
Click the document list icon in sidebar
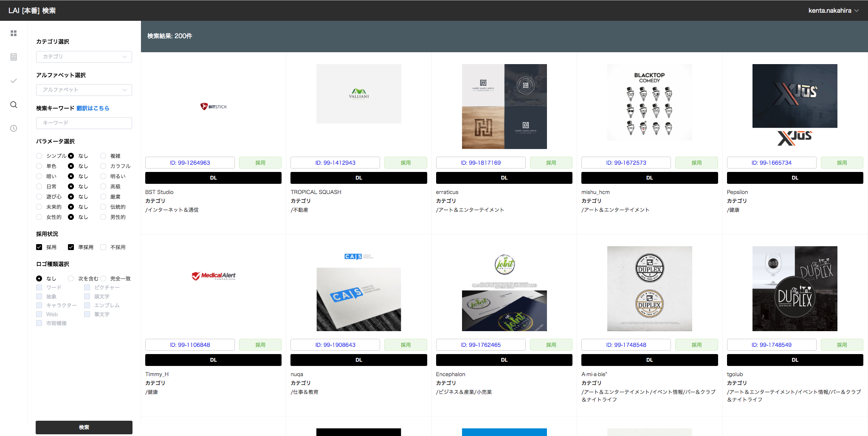point(14,57)
